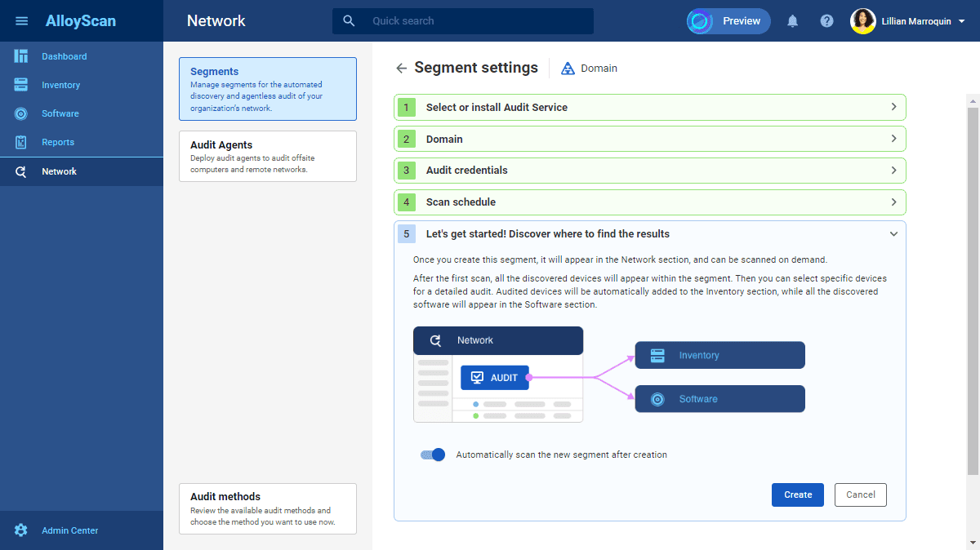Click the step 2 number badge
The image size is (980, 550).
tap(407, 139)
